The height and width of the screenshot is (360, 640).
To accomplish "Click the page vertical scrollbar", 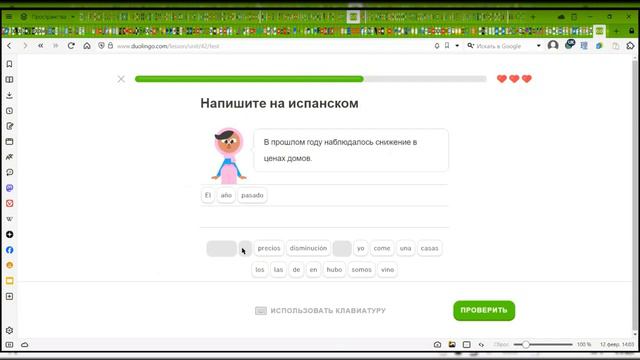I will (x=634, y=196).
